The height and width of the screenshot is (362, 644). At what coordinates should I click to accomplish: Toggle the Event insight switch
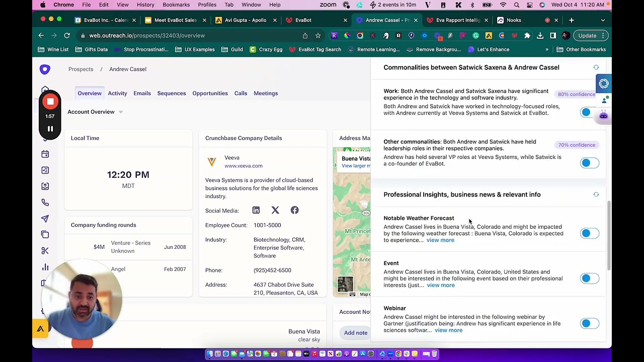(x=589, y=279)
